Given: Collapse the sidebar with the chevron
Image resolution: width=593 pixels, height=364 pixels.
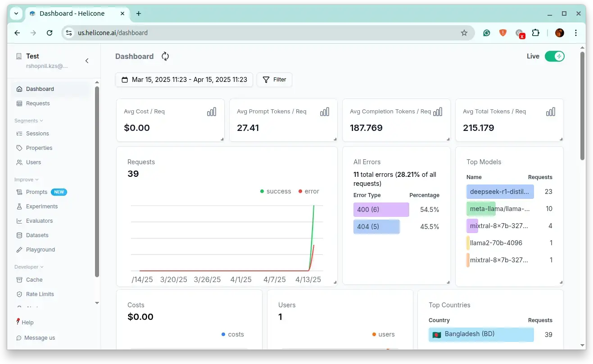Looking at the screenshot, I should (87, 61).
